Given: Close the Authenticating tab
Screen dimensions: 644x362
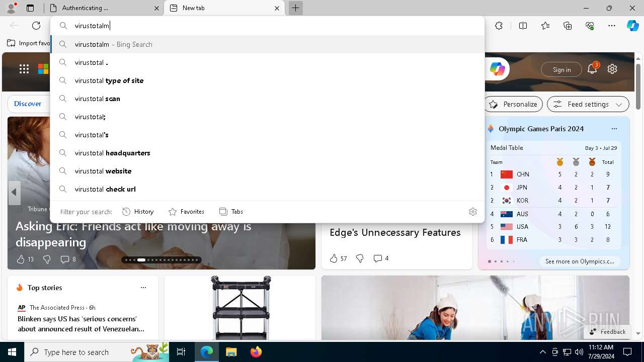Looking at the screenshot, I should coord(156,8).
